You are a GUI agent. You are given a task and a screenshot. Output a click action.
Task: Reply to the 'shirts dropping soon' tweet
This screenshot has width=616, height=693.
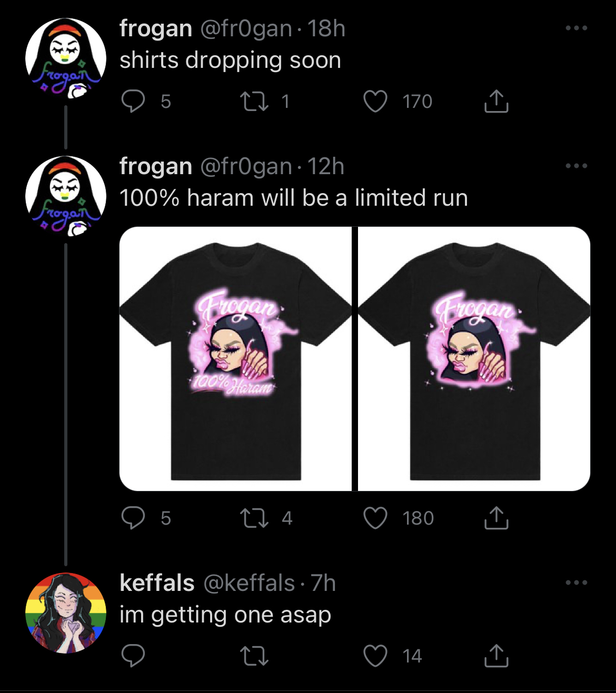click(133, 101)
